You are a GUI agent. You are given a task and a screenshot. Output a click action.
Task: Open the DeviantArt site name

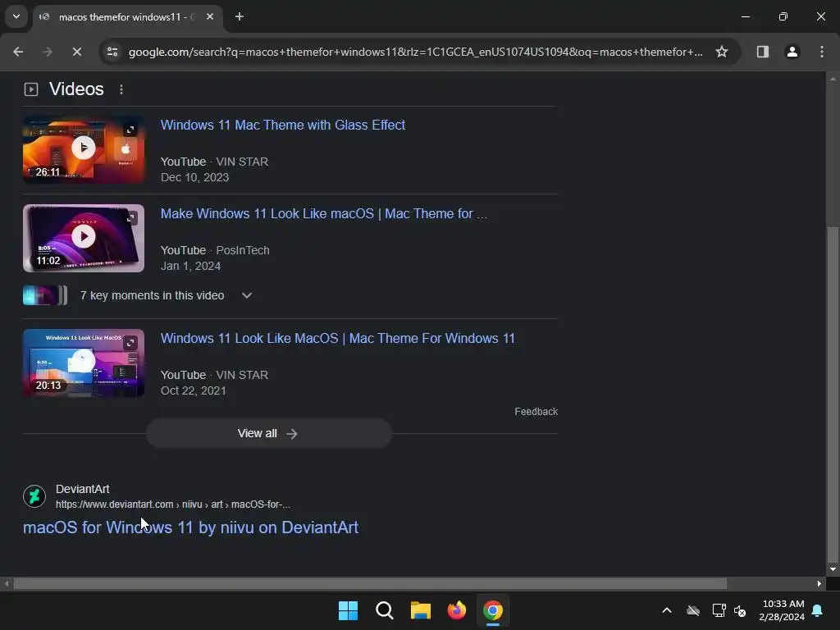tap(83, 489)
